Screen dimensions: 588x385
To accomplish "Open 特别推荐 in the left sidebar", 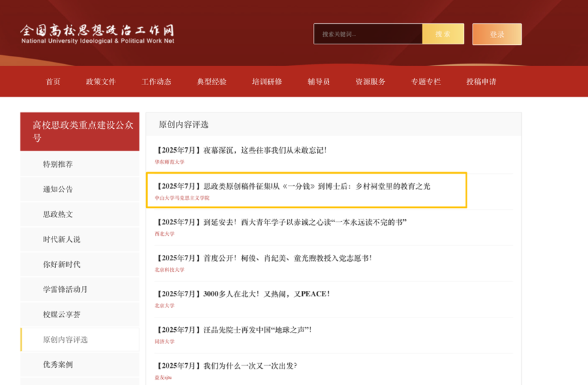I will point(58,164).
